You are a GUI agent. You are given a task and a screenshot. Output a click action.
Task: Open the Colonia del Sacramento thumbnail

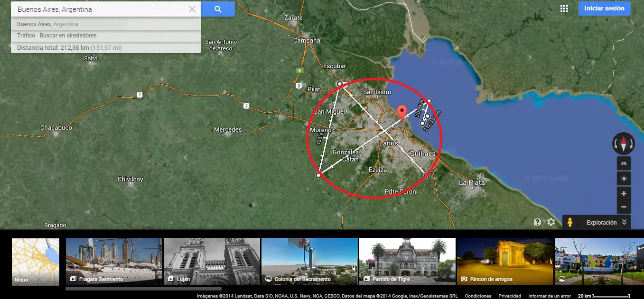[309, 262]
